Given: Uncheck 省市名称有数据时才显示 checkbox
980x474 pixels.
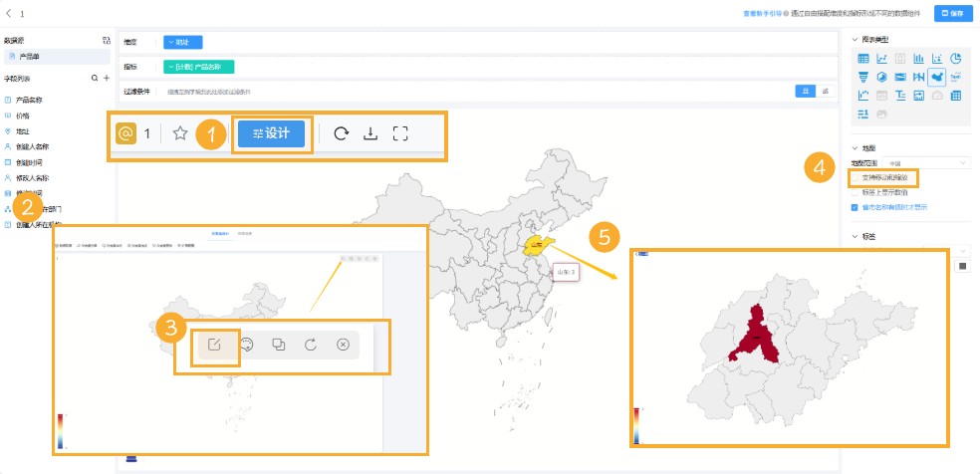Looking at the screenshot, I should click(x=855, y=208).
